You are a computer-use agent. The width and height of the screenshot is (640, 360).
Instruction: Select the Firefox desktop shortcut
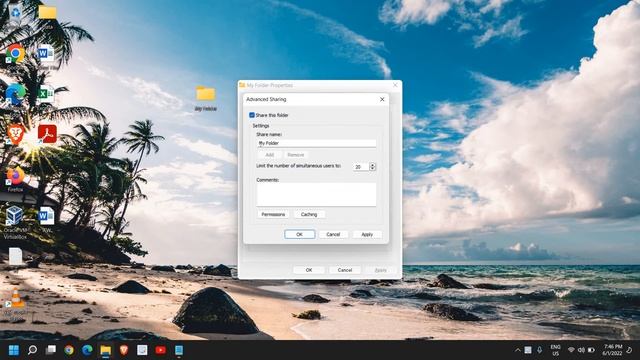pos(15,180)
